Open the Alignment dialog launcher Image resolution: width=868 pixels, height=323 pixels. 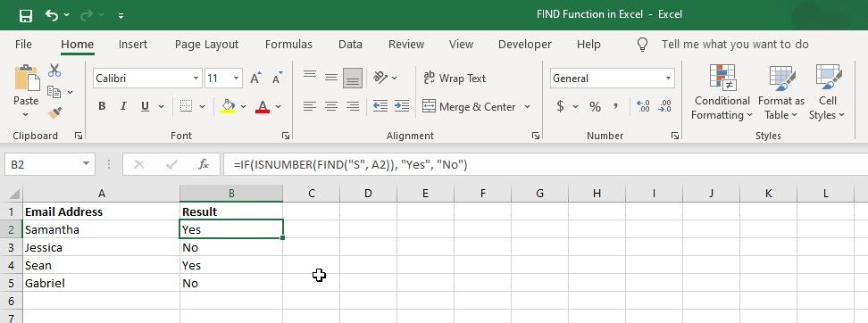point(536,136)
